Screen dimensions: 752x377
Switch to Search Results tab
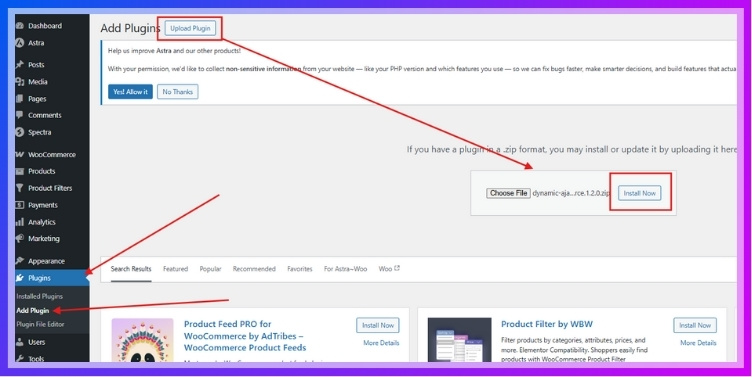point(131,269)
